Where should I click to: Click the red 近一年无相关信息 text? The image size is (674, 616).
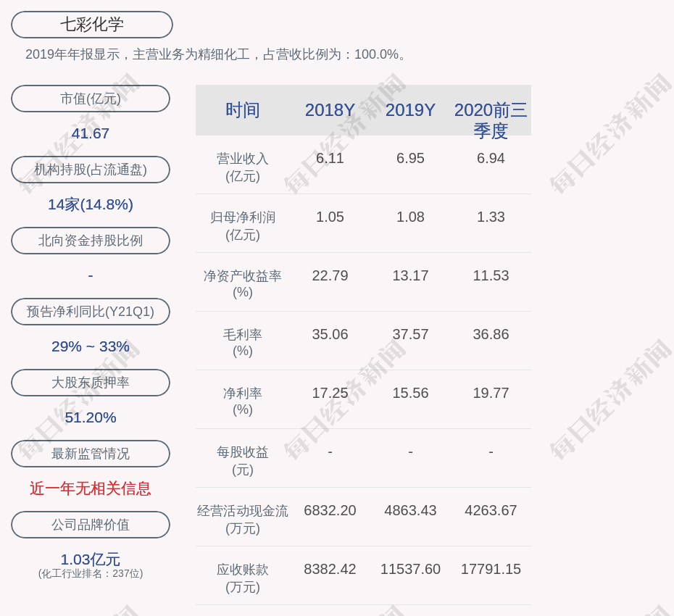[91, 488]
